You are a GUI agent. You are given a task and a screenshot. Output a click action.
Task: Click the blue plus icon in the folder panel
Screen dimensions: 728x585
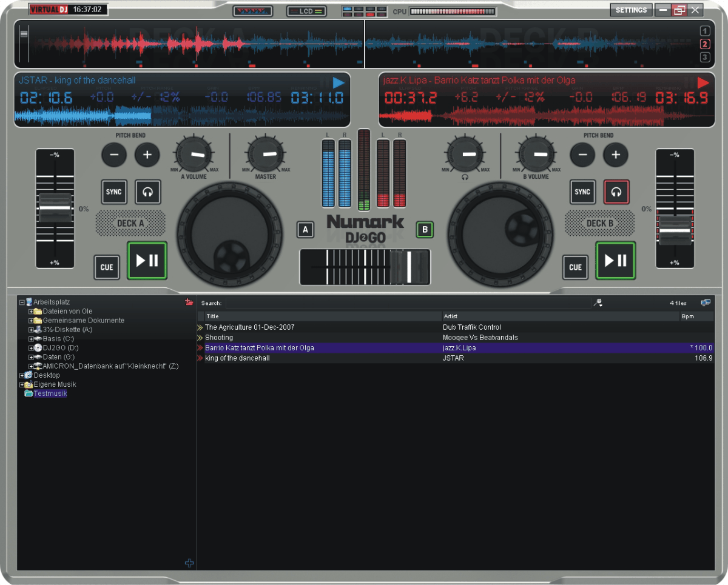pyautogui.click(x=189, y=563)
